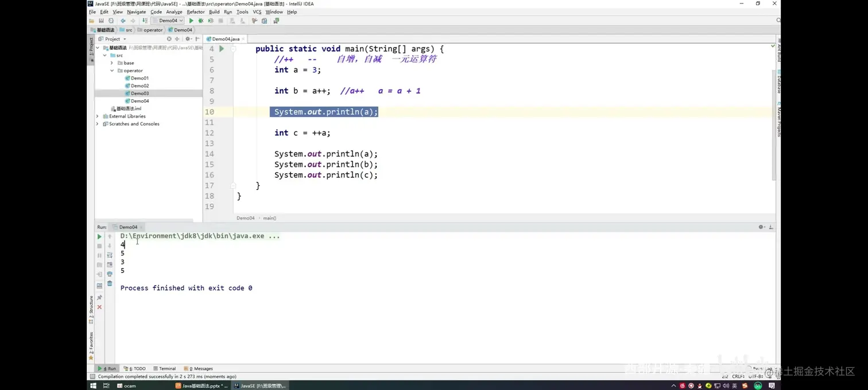Open ocam from the Windows taskbar

(x=129, y=385)
